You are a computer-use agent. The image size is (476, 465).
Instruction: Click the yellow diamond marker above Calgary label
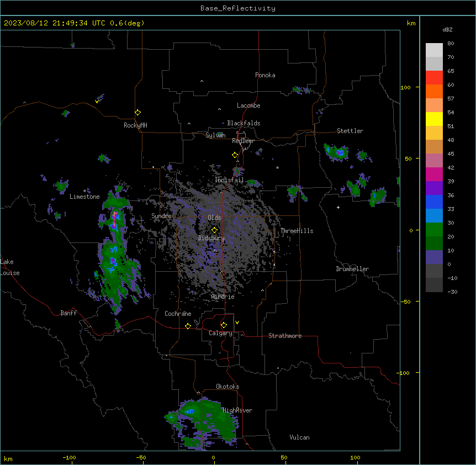pos(224,325)
